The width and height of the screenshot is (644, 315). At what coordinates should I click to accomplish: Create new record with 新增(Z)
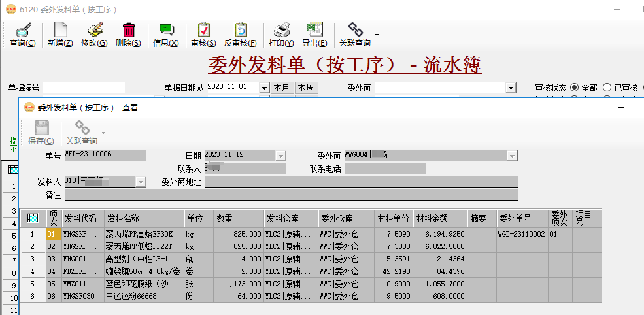[x=60, y=35]
